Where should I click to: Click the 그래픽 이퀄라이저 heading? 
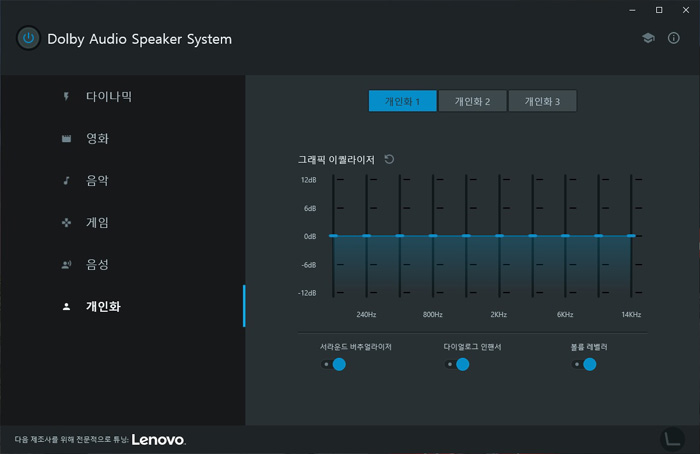pos(336,159)
